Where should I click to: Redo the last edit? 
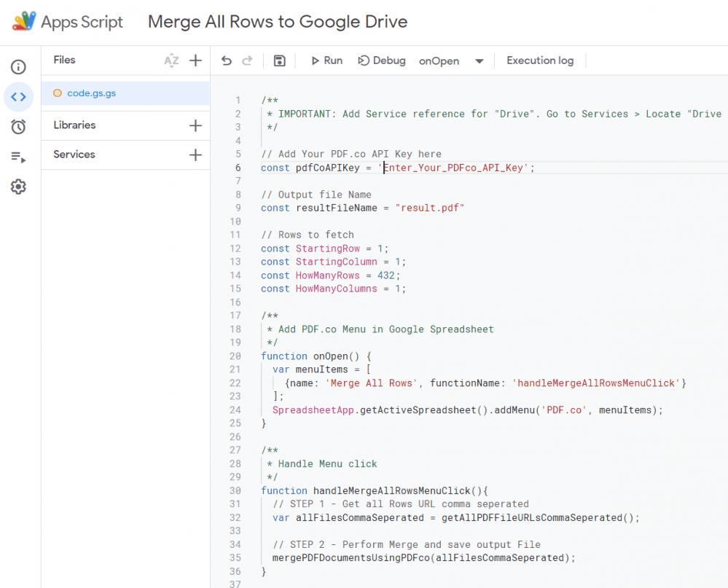coord(246,60)
